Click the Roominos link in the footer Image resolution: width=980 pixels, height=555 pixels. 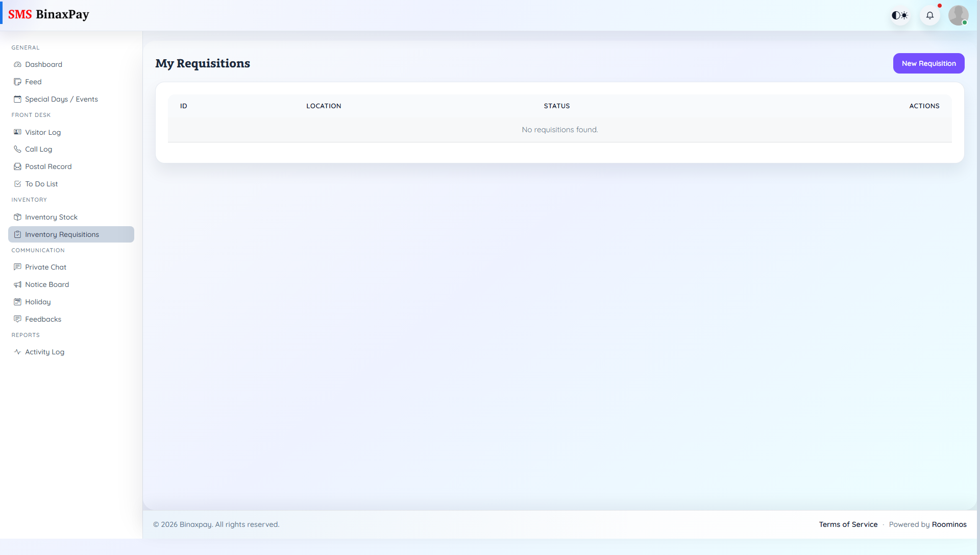click(x=949, y=524)
